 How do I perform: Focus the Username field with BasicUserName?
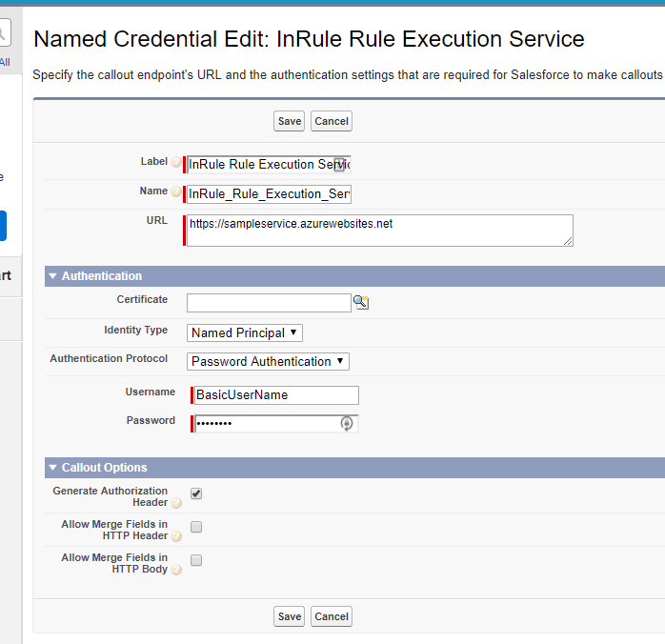(276, 395)
